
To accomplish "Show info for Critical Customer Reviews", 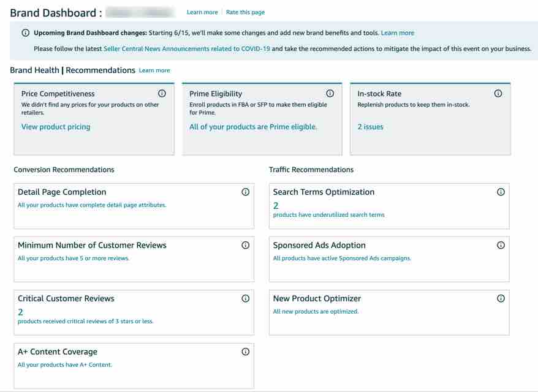I will point(246,299).
